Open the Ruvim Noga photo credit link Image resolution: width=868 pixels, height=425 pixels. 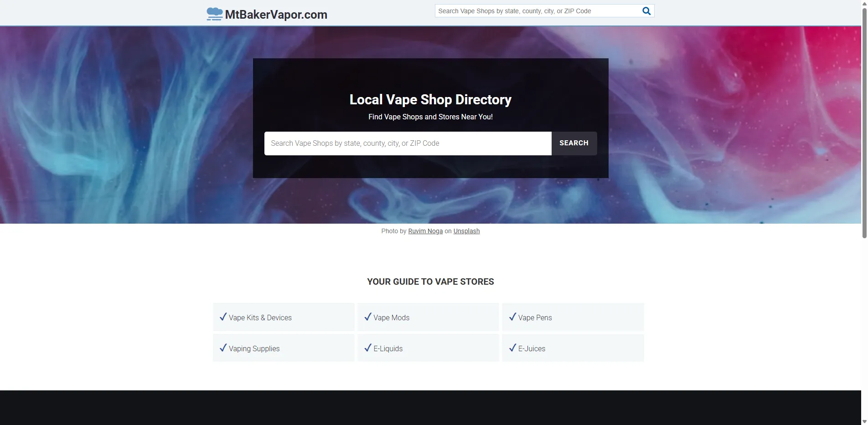point(425,231)
